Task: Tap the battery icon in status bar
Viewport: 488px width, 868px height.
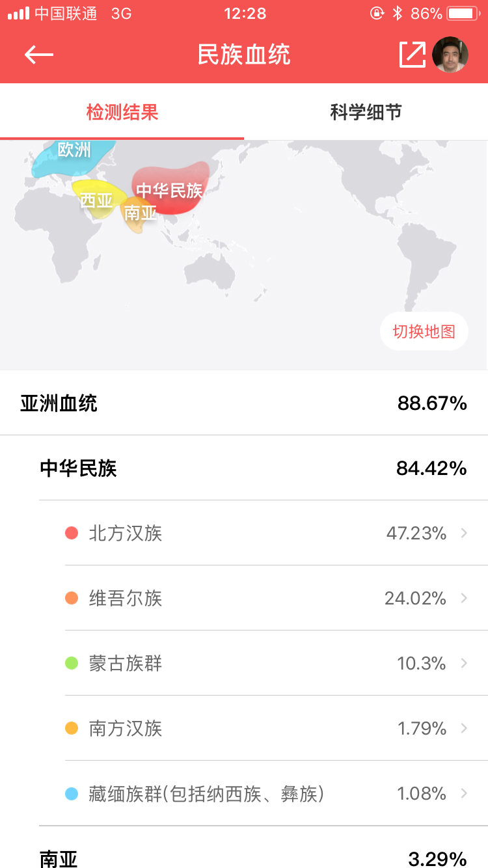Action: [463, 13]
